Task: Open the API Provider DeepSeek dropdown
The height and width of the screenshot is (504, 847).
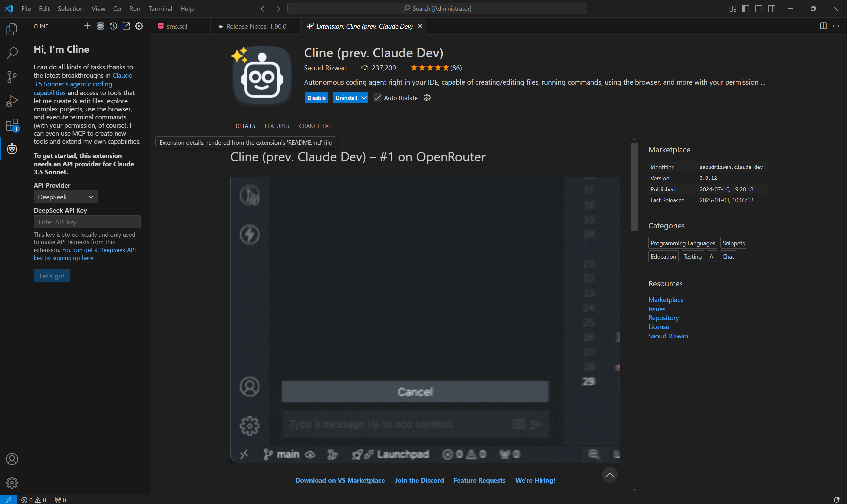Action: point(66,197)
